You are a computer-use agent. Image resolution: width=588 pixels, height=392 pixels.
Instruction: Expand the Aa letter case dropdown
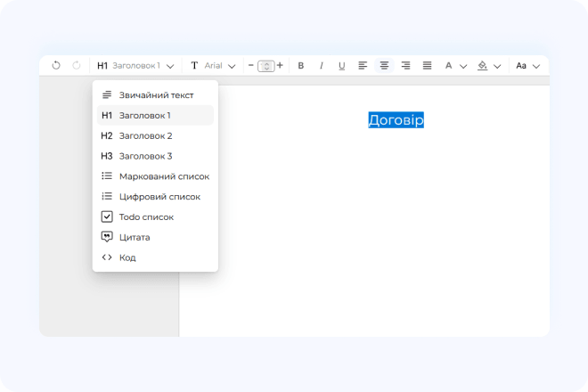(527, 66)
